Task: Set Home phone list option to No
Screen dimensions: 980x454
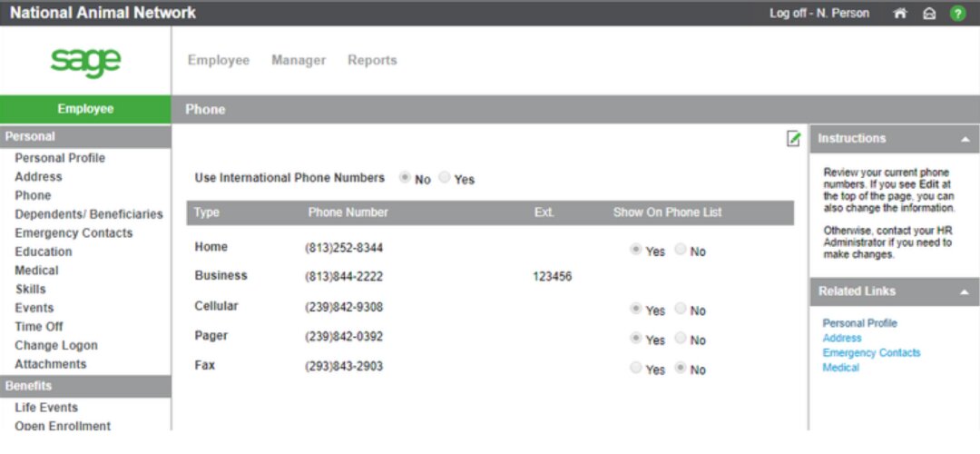Action: [x=681, y=251]
